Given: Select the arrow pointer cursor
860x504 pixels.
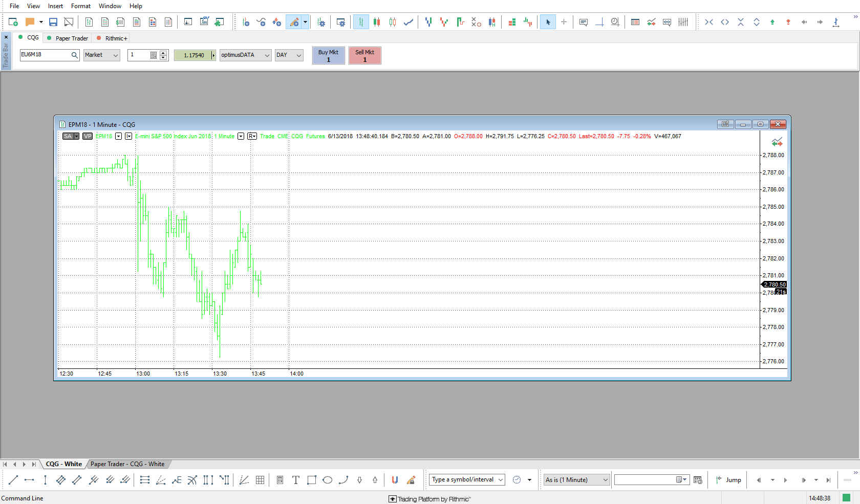Looking at the screenshot, I should point(548,22).
